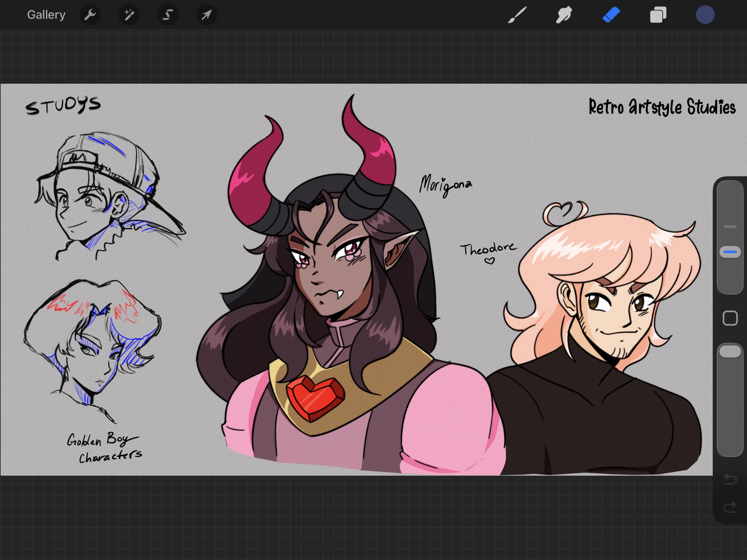Activate the Selection S-shaped tool
Image resolution: width=747 pixels, height=560 pixels.
point(168,15)
